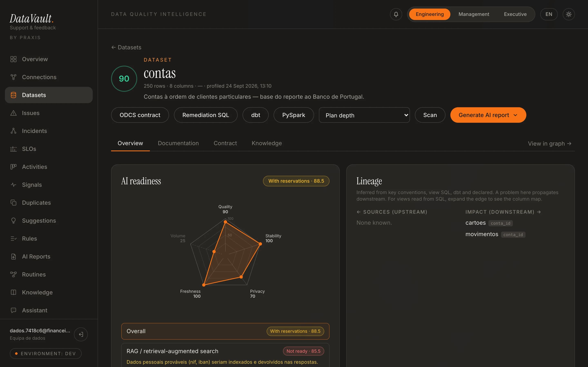The height and width of the screenshot is (367, 588).
Task: Open the EN language selector
Action: 549,14
